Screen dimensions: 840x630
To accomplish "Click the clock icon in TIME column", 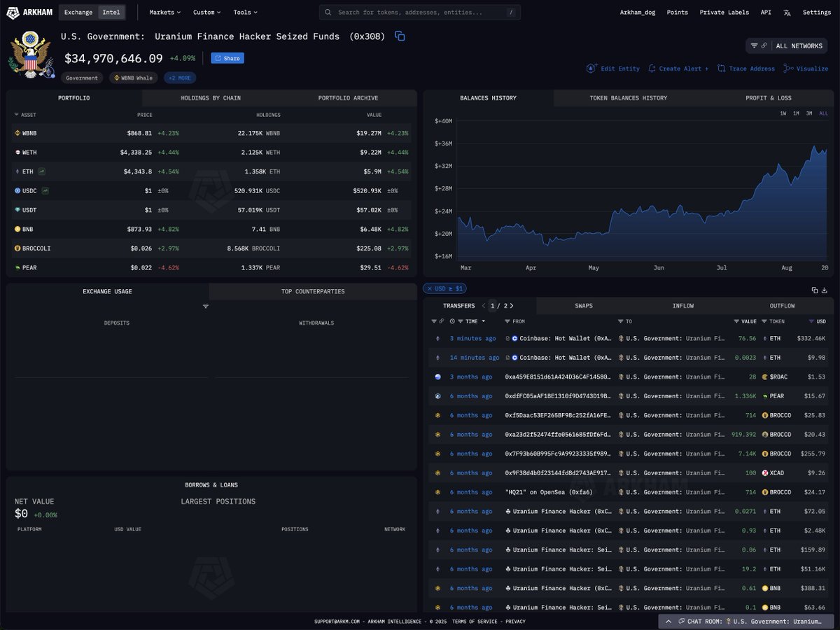I will pyautogui.click(x=452, y=321).
